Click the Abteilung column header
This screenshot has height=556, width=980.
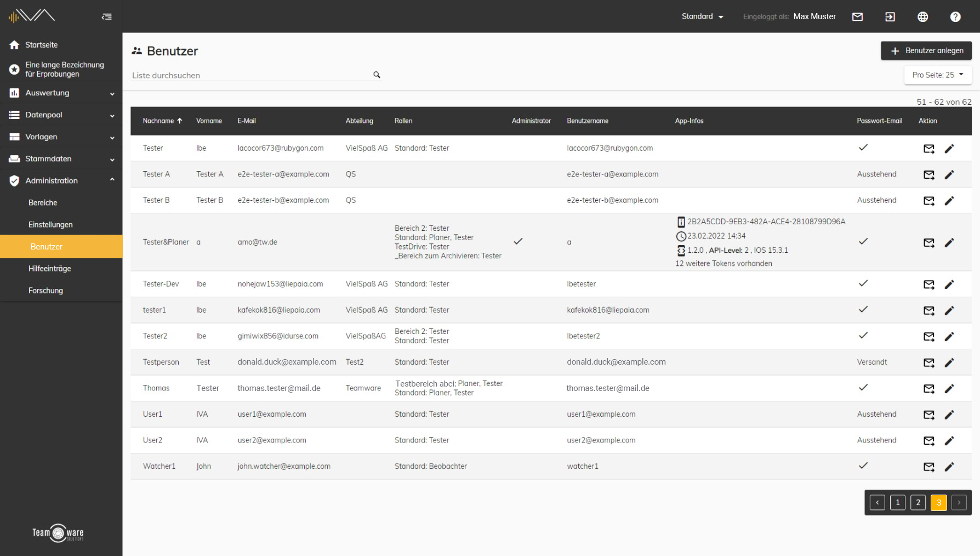pyautogui.click(x=359, y=121)
